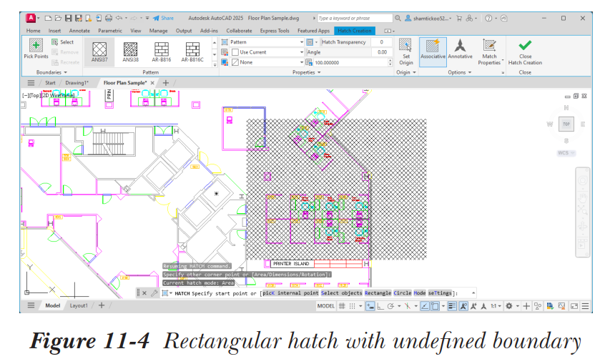
Task: Click the hatch Angle value field
Action: (381, 52)
